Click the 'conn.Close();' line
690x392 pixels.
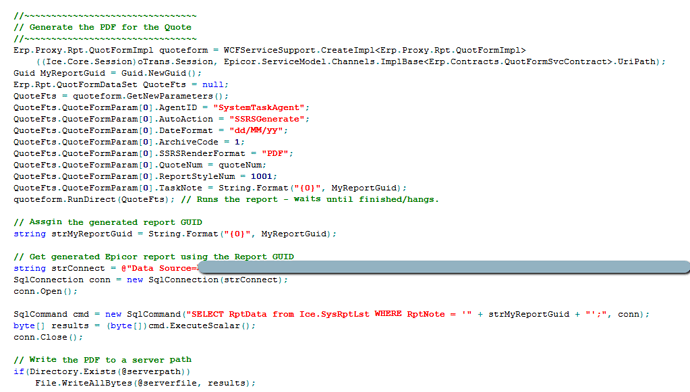[48, 337]
